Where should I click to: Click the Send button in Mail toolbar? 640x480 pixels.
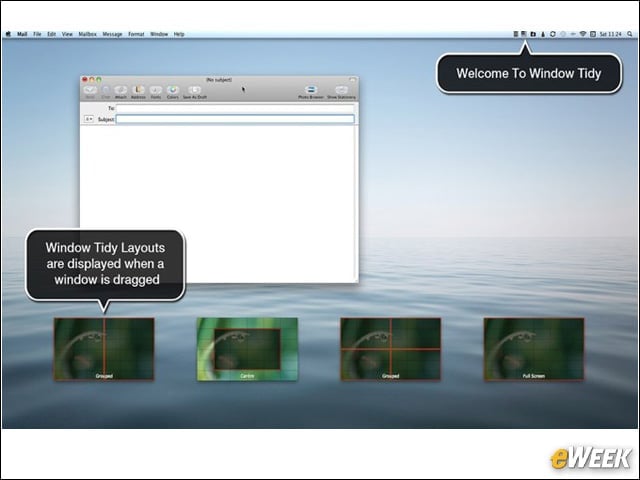tap(90, 92)
